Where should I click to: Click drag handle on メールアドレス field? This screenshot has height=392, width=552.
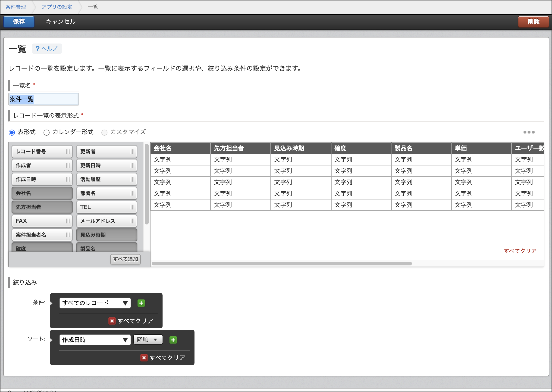pyautogui.click(x=132, y=221)
